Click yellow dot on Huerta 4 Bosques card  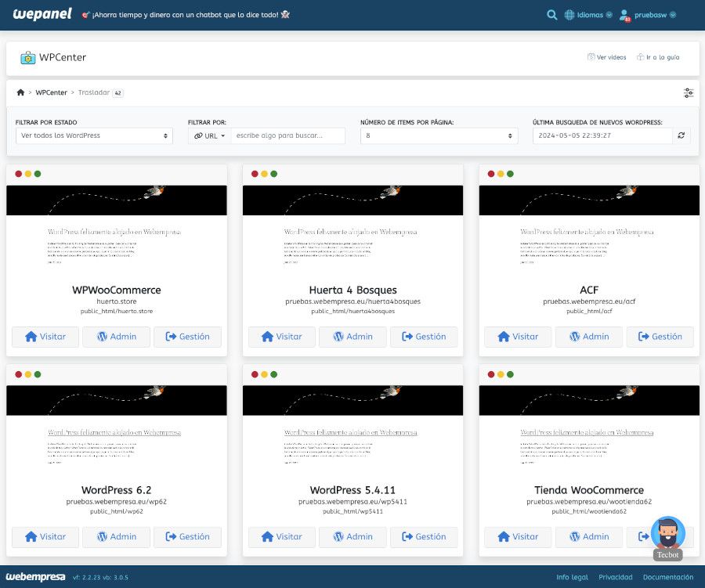265,174
